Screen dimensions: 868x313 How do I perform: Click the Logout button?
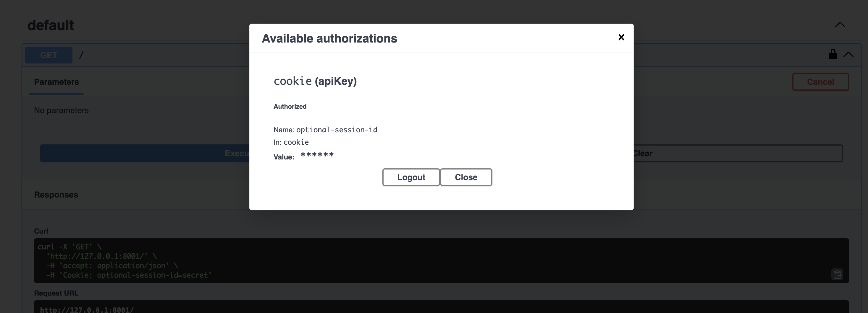(411, 177)
